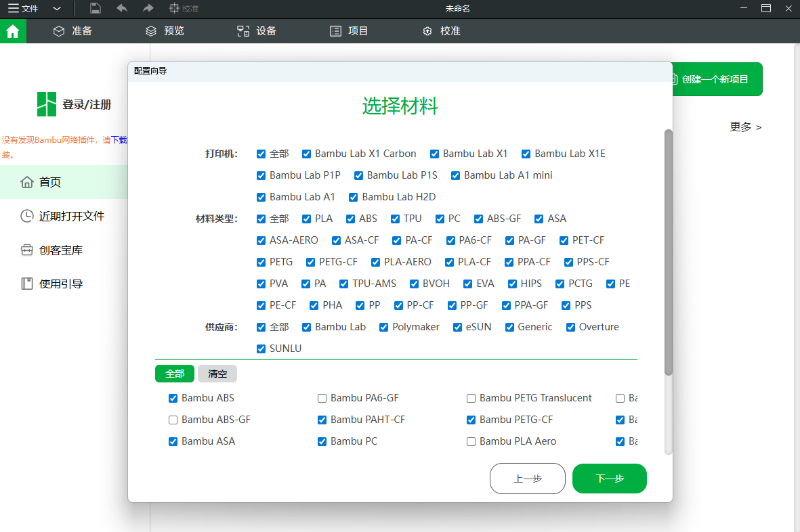Uncheck Bambu Lab P1P printer
Screen dimensions: 800x532
point(261,176)
